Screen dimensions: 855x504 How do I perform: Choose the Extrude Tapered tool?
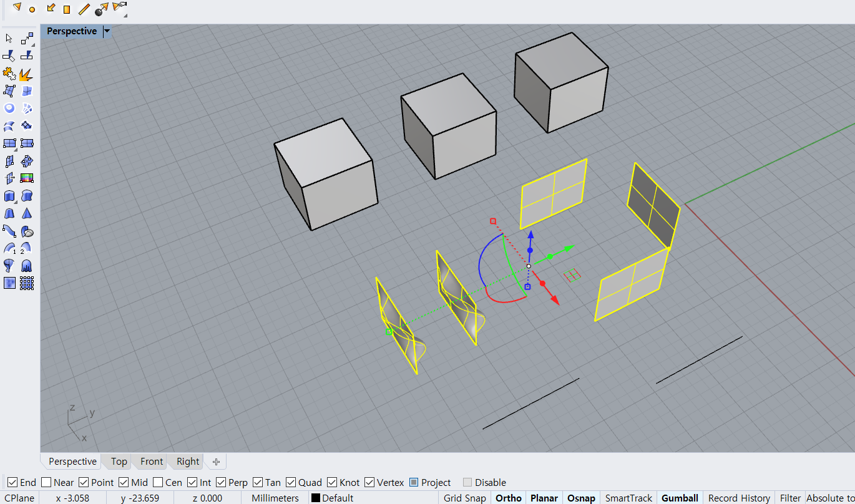[9, 213]
